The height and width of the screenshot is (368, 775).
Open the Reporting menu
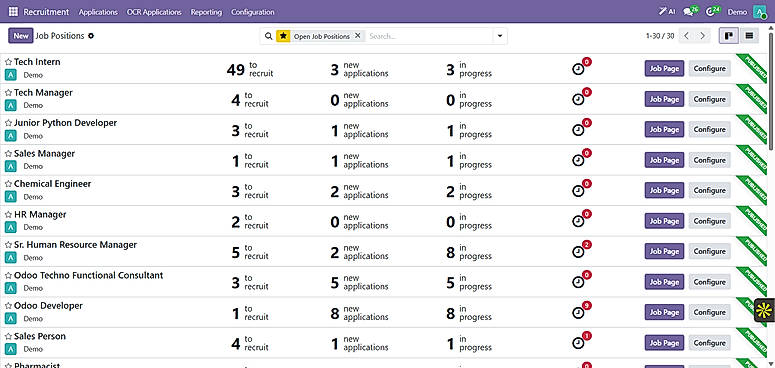(x=206, y=12)
